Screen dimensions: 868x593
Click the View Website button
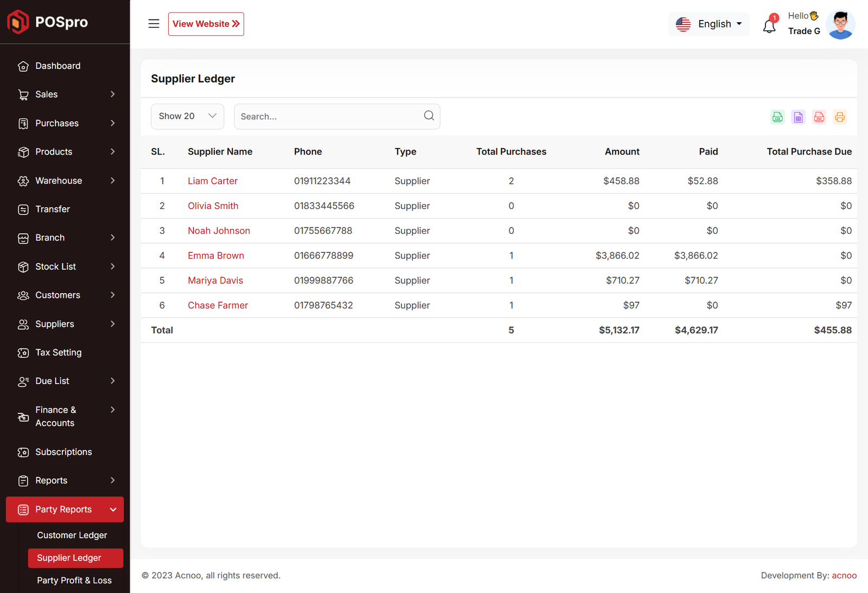(x=206, y=24)
